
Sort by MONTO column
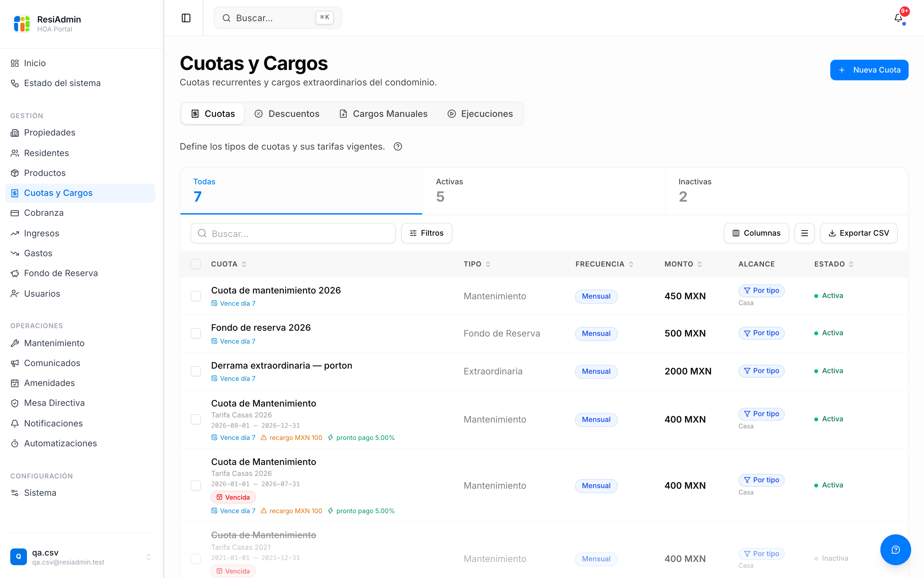(683, 264)
